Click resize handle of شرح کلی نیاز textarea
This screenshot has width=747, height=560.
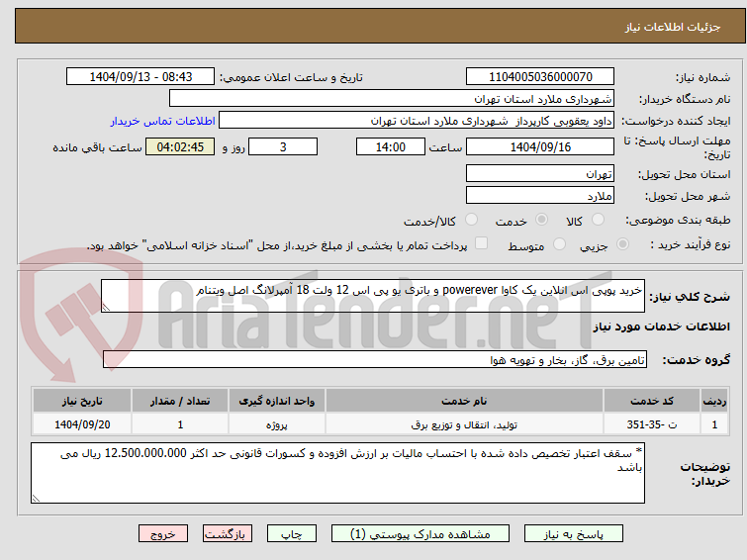tap(106, 308)
